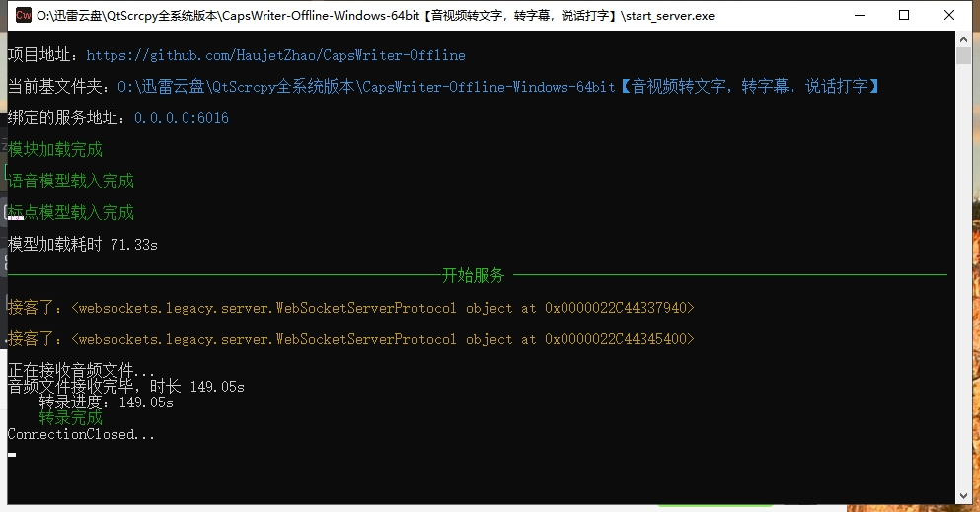Click the connection line ending 0x0000022C44345400
This screenshot has width=980, height=512.
[350, 339]
